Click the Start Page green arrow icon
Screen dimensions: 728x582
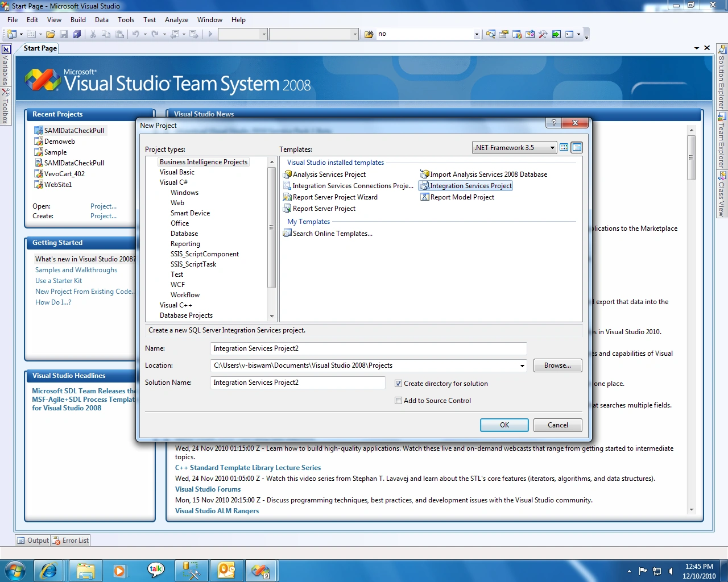click(x=556, y=34)
